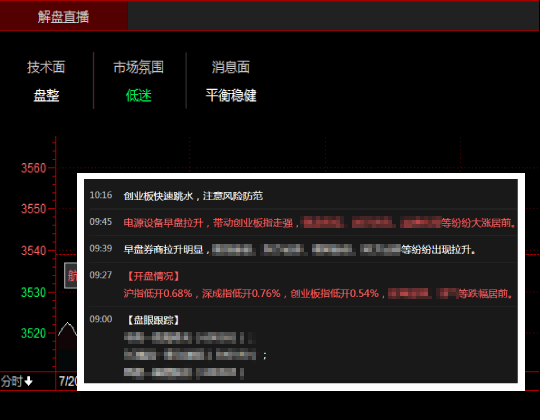Click the white intraday chart line peak
The width and height of the screenshot is (540, 420).
[x=68, y=323]
